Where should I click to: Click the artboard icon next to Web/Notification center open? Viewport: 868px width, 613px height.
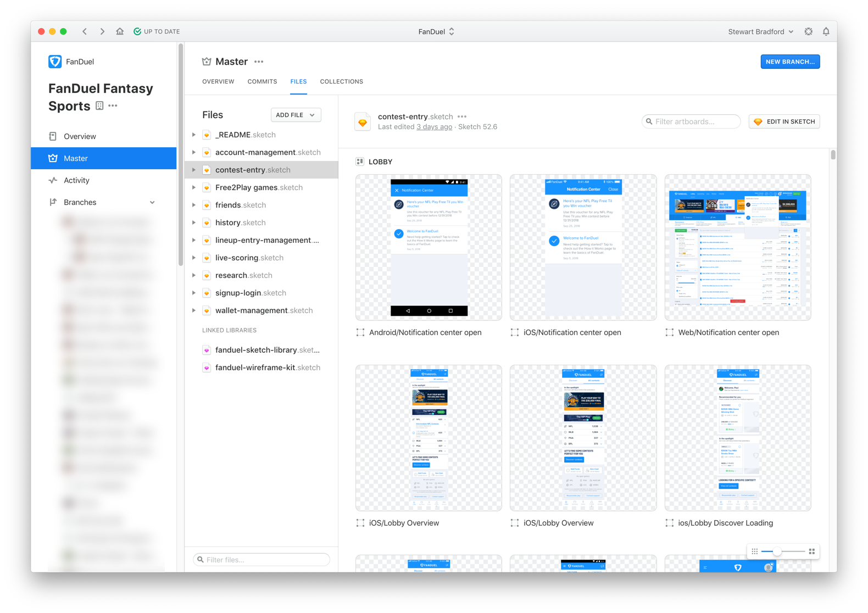click(x=670, y=332)
